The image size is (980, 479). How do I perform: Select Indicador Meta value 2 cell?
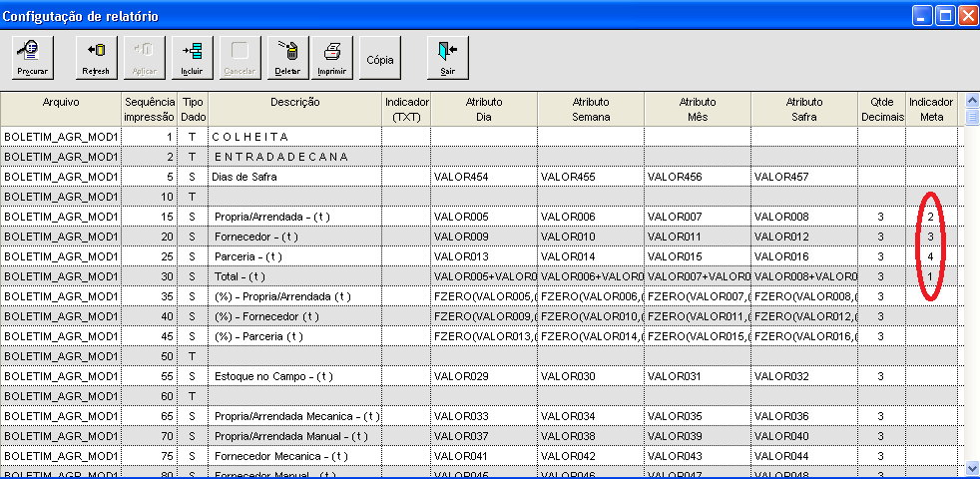tap(931, 217)
